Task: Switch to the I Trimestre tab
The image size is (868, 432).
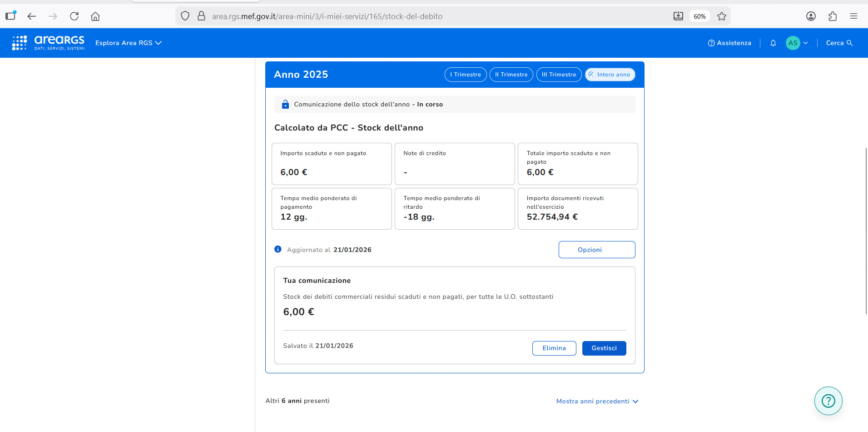Action: click(465, 75)
